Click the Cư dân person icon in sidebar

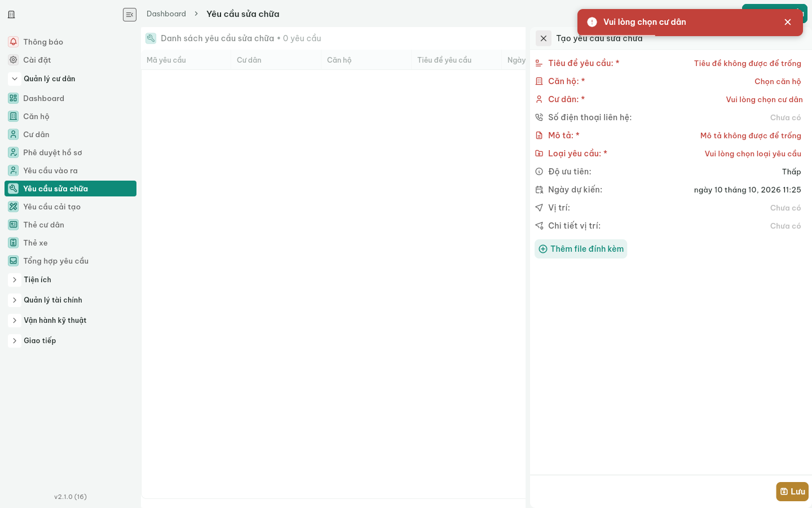[x=14, y=134]
